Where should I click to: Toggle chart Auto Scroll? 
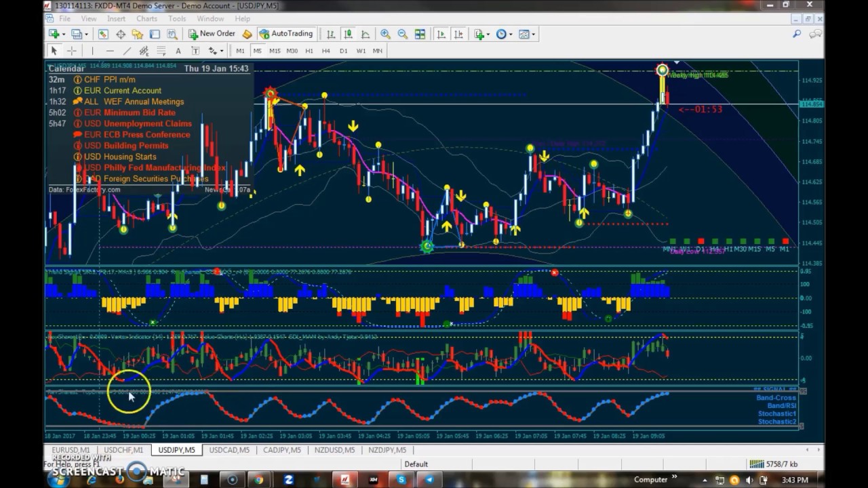(x=441, y=34)
